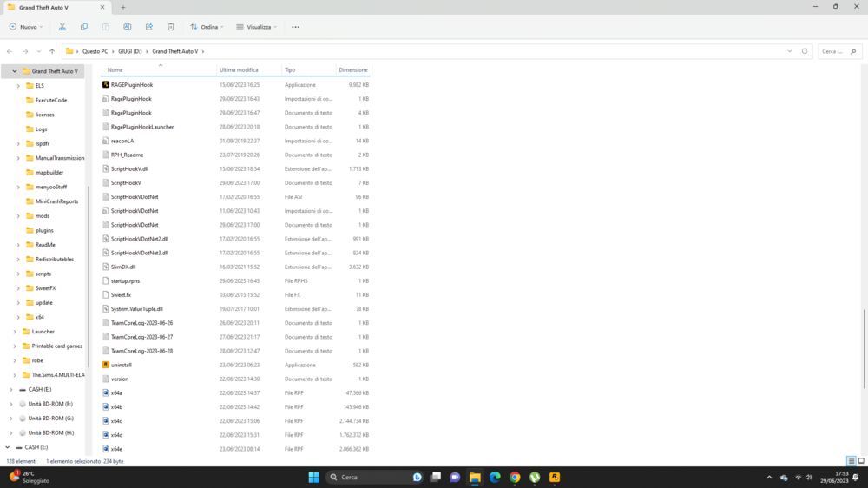Screen dimensions: 868x488
Task: Expand the ELS folder in tree
Action: tap(18, 86)
